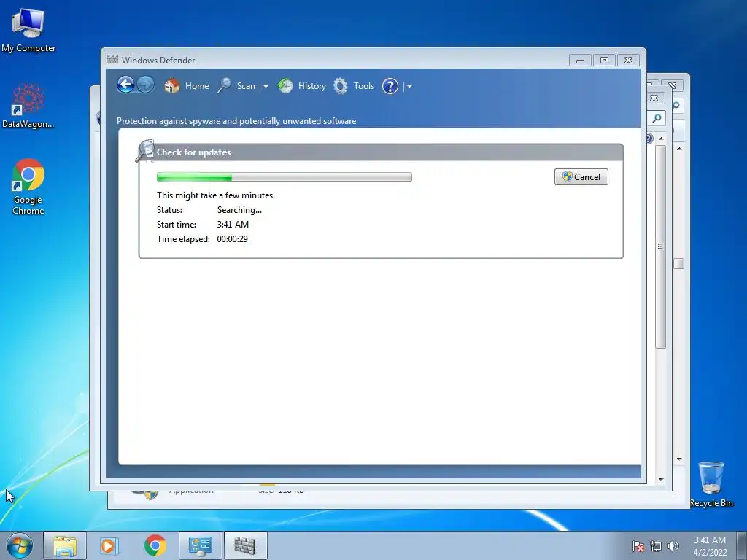The width and height of the screenshot is (747, 560).
Task: Open the Tools gear icon
Action: (340, 86)
